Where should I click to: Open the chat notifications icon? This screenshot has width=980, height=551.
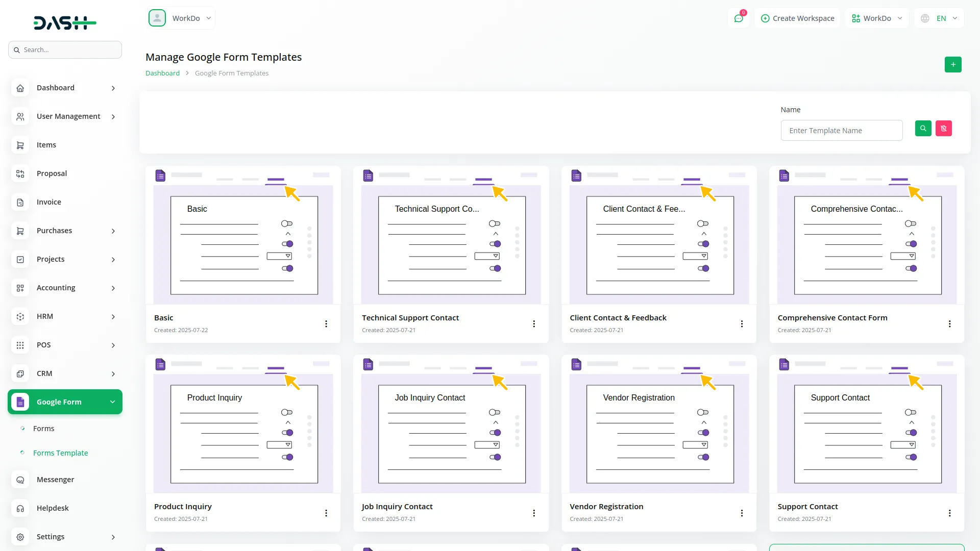tap(739, 18)
